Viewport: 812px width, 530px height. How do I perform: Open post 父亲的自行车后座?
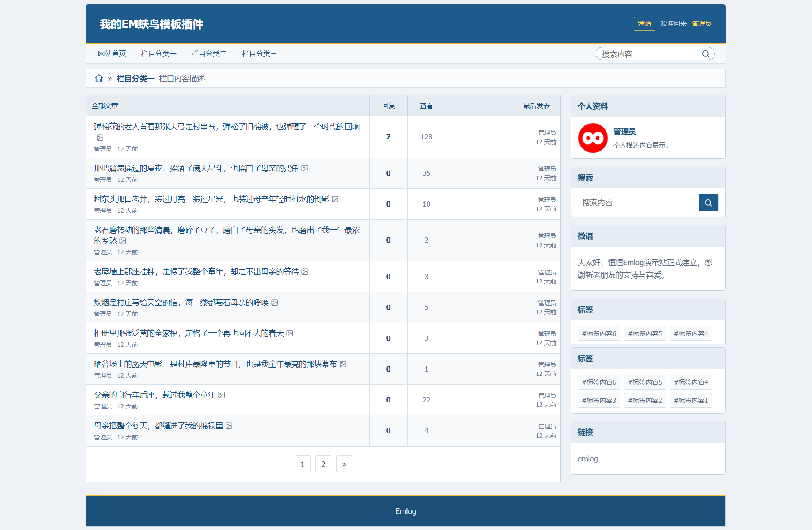[x=155, y=395]
